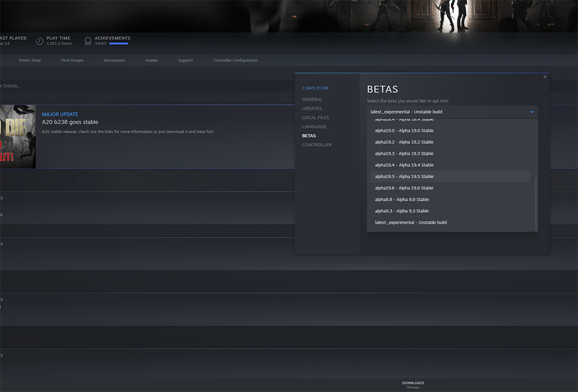
Task: Open the Major Update news thumbnail
Action: (x=17, y=136)
